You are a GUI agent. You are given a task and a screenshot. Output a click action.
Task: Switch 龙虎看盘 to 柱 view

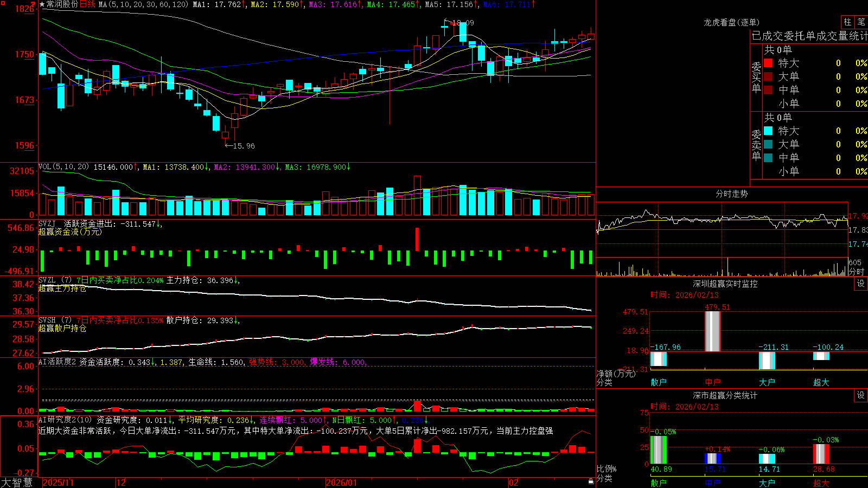(847, 22)
